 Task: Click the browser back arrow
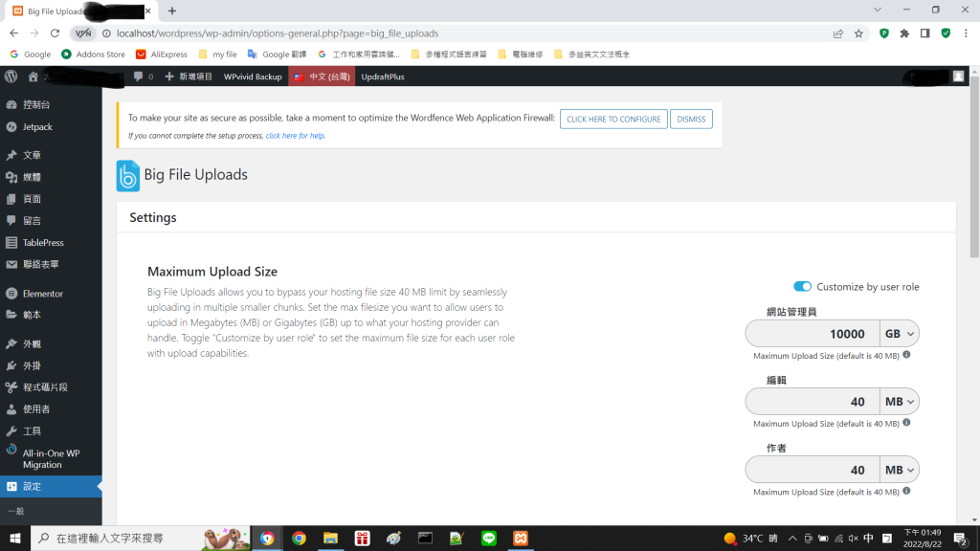tap(13, 33)
